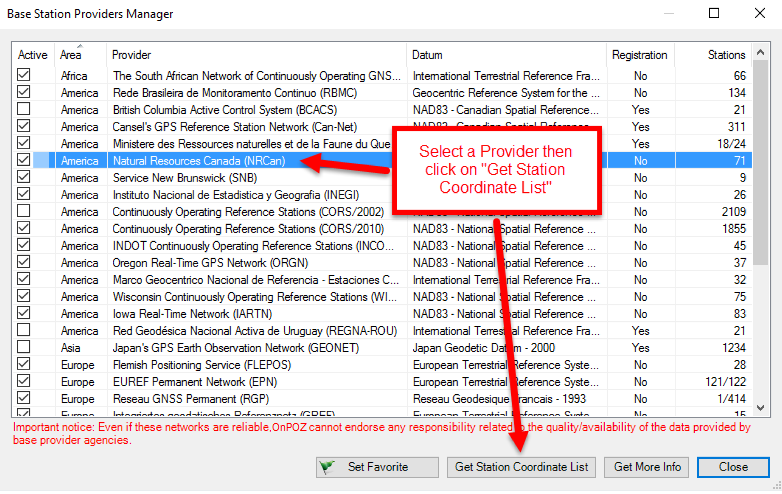
Task: Click the flag icon on Set Favorite
Action: [x=327, y=467]
